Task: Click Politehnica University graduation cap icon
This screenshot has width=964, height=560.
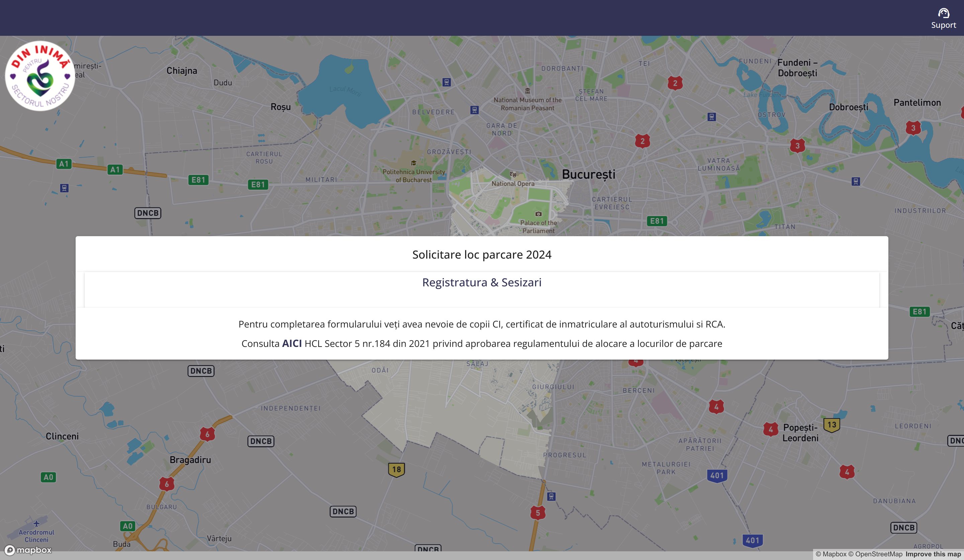Action: pos(413,163)
